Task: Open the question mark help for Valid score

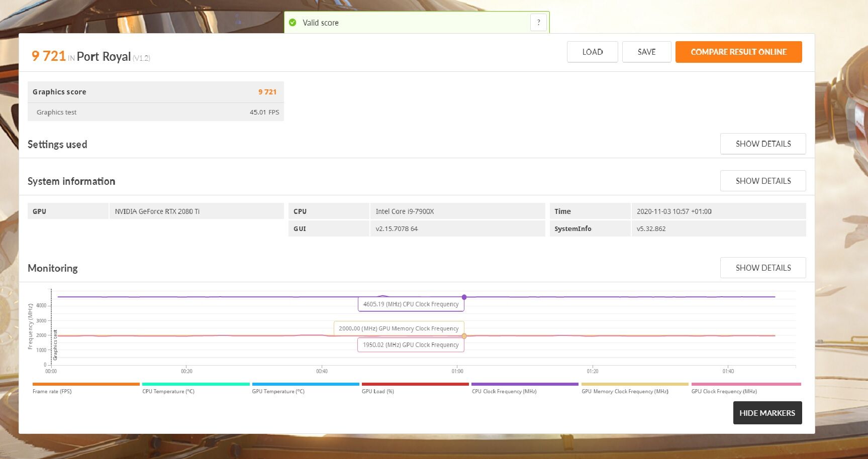Action: (538, 23)
